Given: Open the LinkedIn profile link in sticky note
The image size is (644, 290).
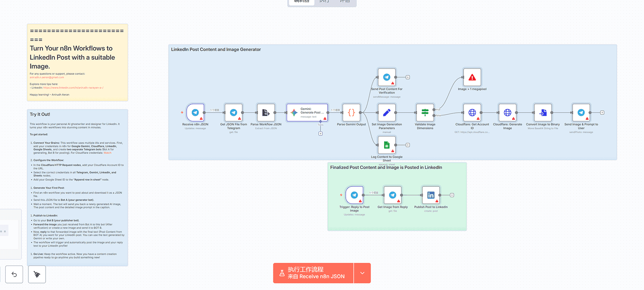Looking at the screenshot, I should tap(73, 88).
